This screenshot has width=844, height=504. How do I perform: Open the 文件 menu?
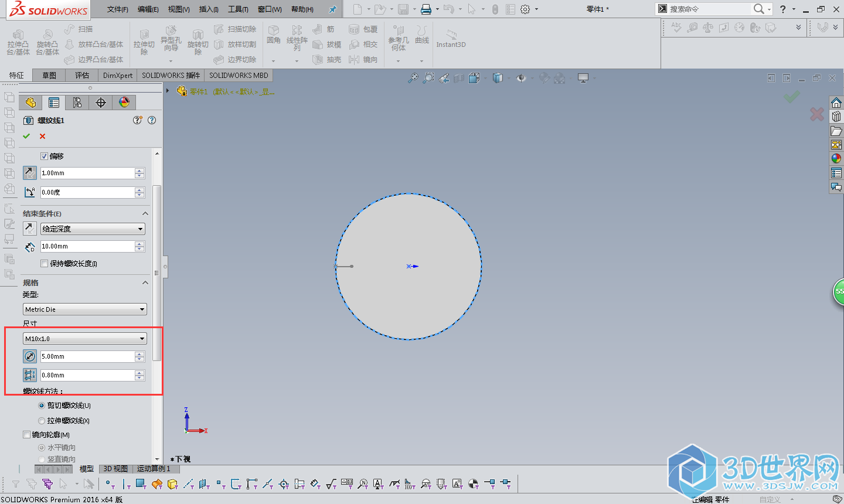pyautogui.click(x=118, y=9)
